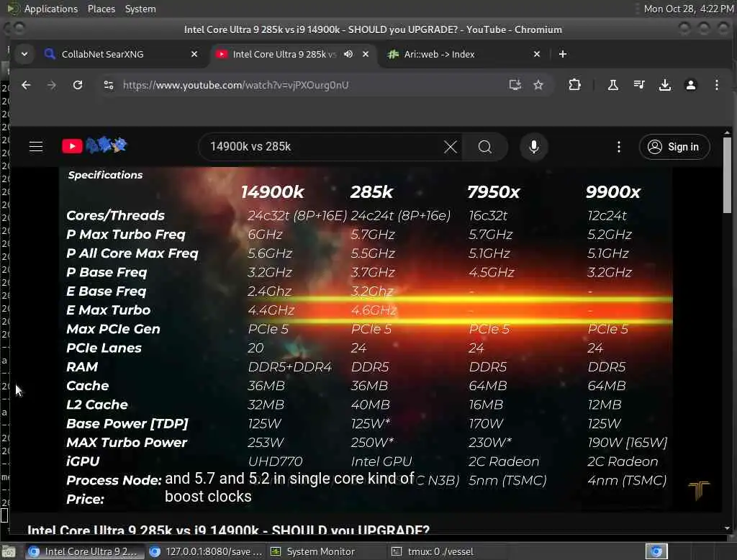Open YouTube settings three-dot menu

(x=618, y=147)
